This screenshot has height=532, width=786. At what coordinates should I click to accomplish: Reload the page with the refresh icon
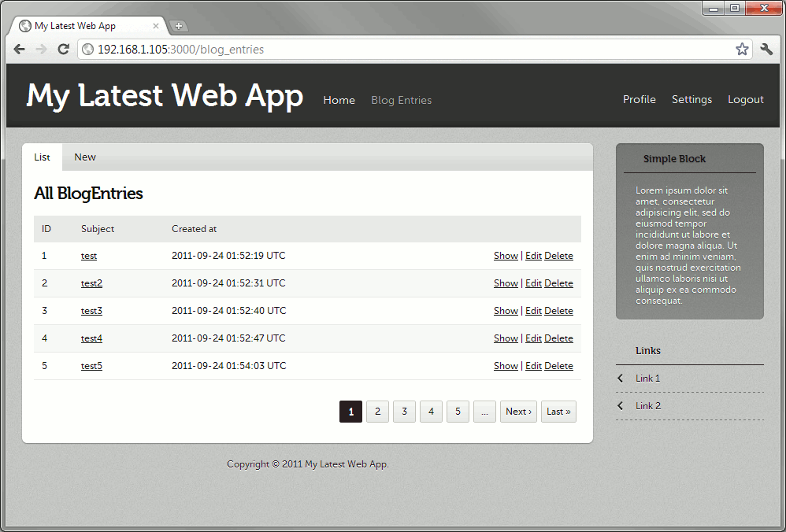(x=63, y=49)
